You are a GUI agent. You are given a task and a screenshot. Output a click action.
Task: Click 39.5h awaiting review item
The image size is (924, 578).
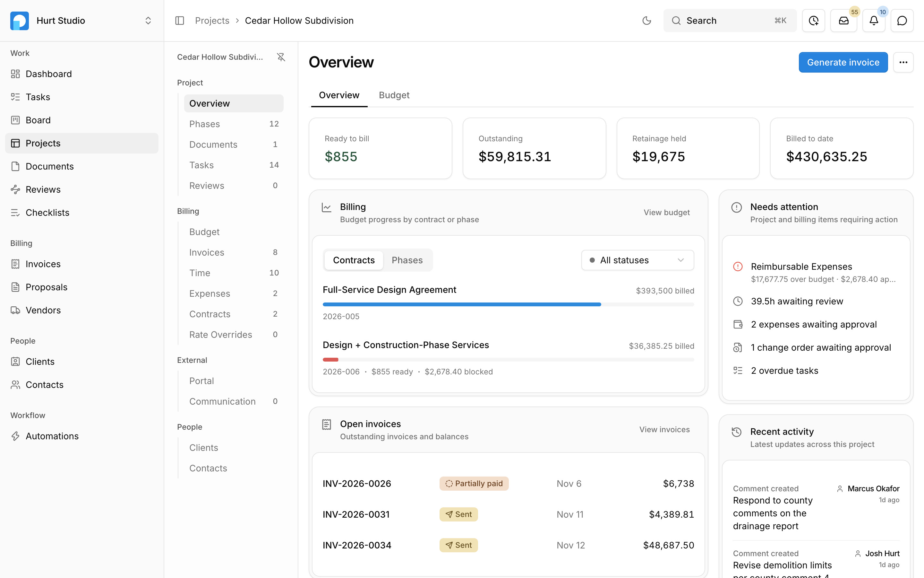[x=816, y=302]
